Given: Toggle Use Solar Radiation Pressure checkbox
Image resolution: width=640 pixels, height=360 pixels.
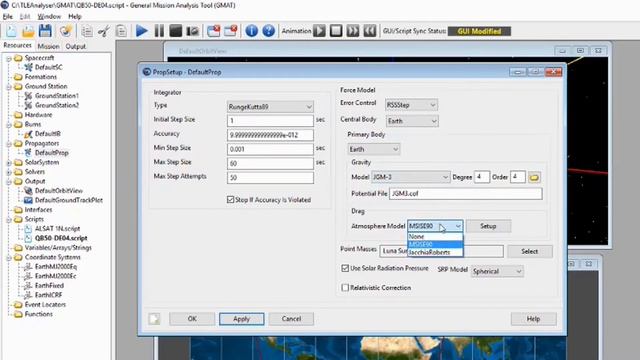Looking at the screenshot, I should tap(345, 268).
